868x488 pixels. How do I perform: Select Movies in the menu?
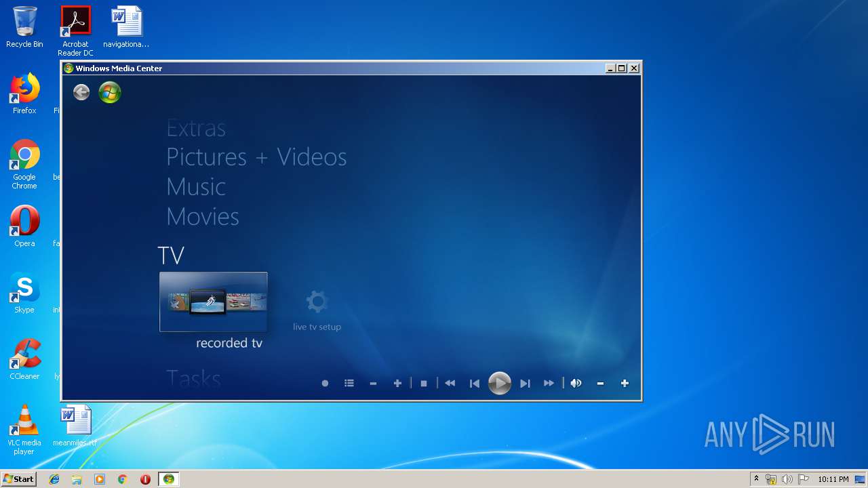(203, 217)
